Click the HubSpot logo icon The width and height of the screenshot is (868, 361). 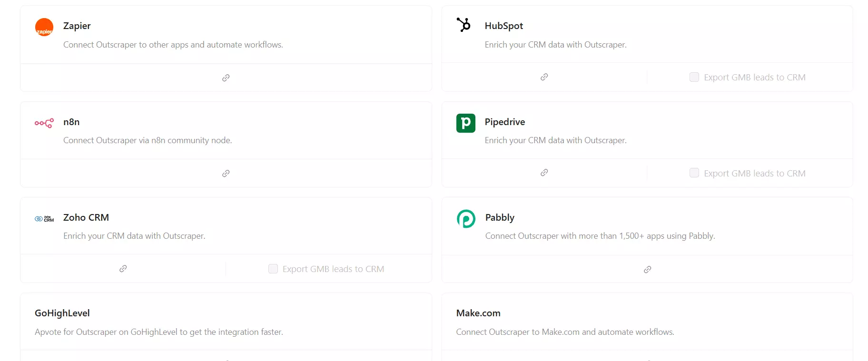[x=464, y=25]
